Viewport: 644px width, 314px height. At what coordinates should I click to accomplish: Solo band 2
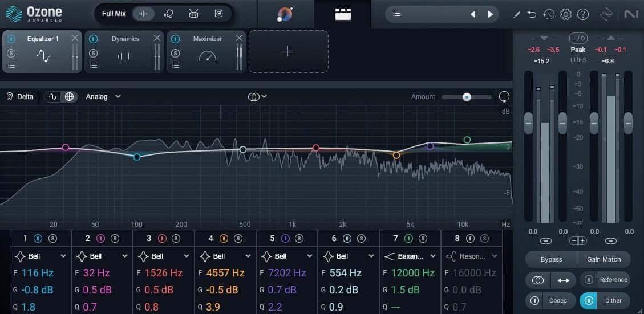coord(115,238)
